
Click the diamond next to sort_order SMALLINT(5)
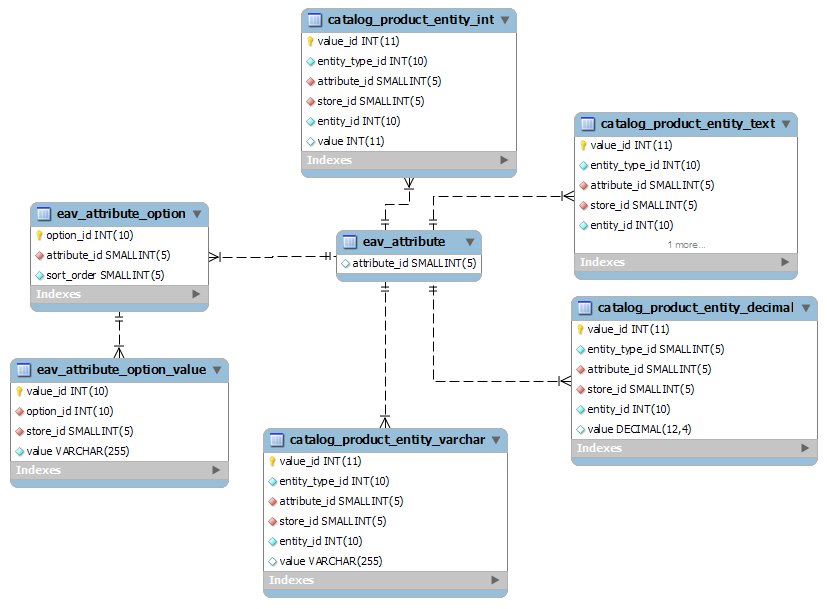point(39,276)
